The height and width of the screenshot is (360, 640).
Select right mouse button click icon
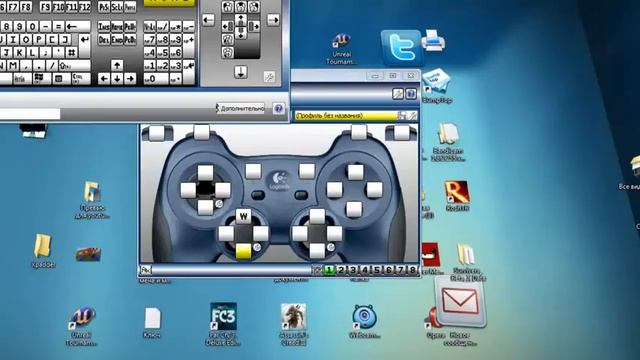point(254,7)
